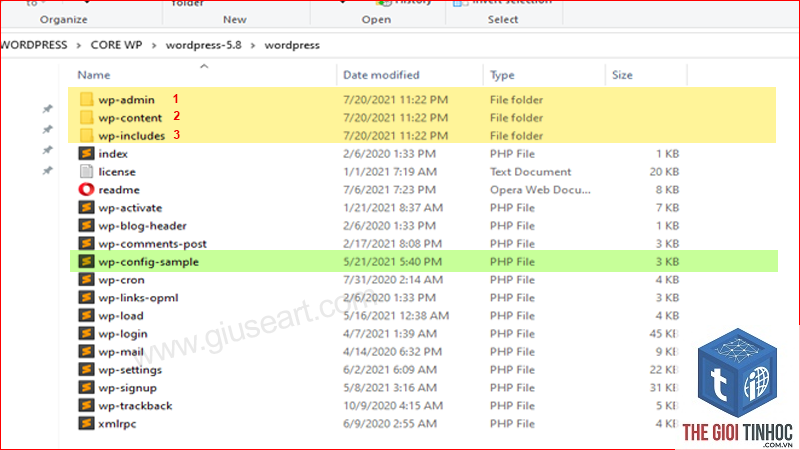
Task: Select the wp-signup file name
Action: pos(128,388)
